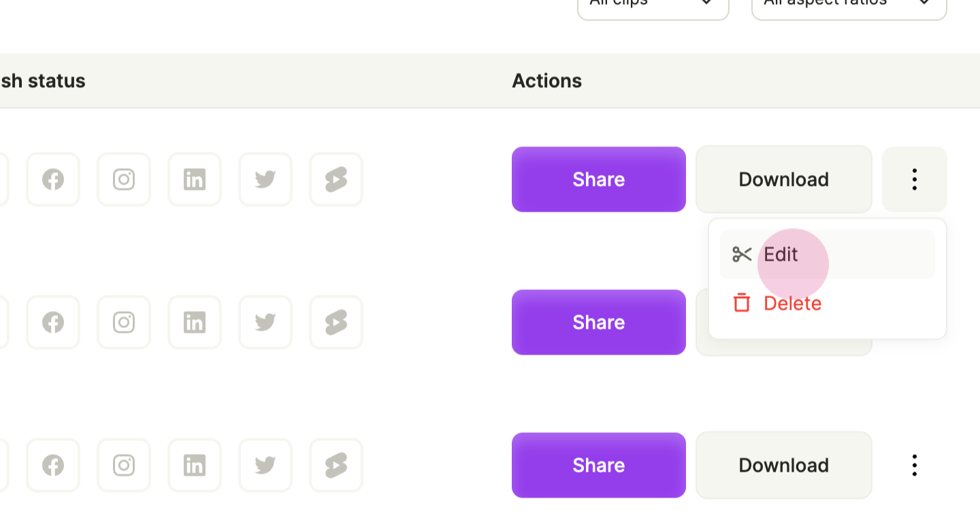Click Facebook icon in first row
The height and width of the screenshot is (518, 980).
(53, 180)
